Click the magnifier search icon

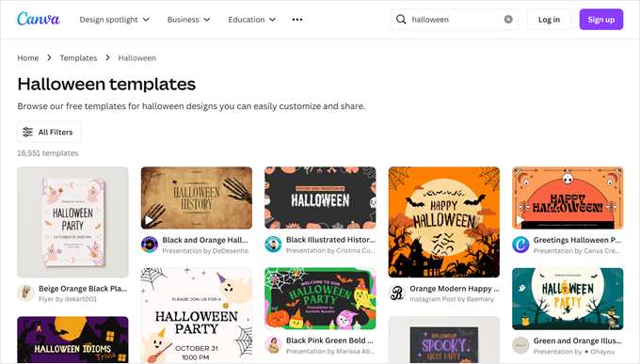tap(401, 20)
